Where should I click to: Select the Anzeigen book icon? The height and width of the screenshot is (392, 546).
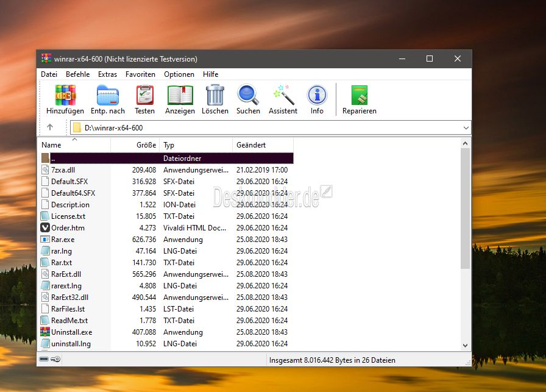point(180,95)
